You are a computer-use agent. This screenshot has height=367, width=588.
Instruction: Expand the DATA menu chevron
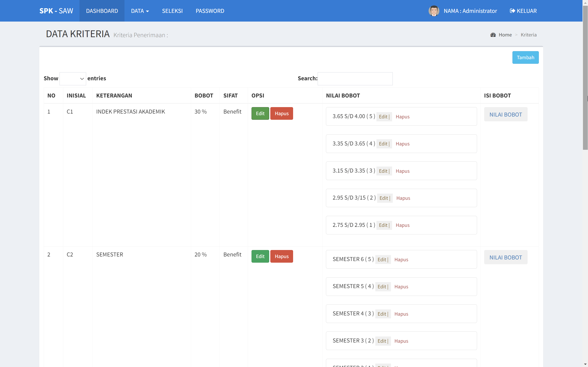[147, 11]
